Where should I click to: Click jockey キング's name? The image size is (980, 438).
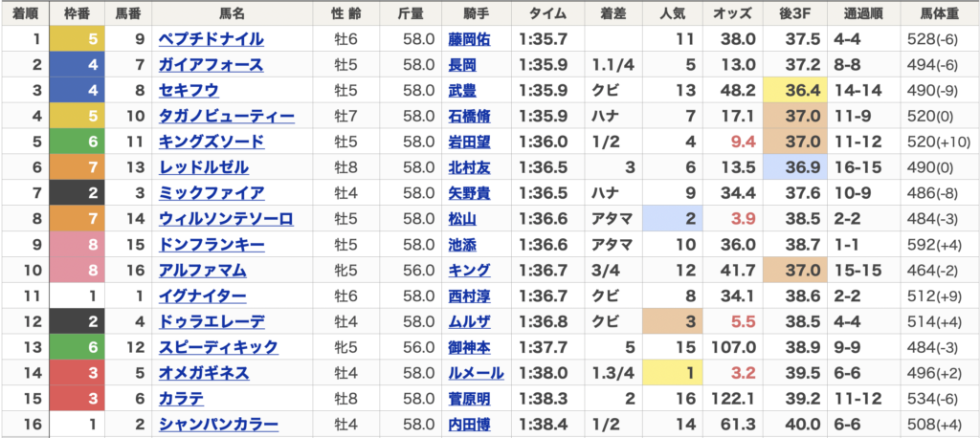click(x=469, y=271)
